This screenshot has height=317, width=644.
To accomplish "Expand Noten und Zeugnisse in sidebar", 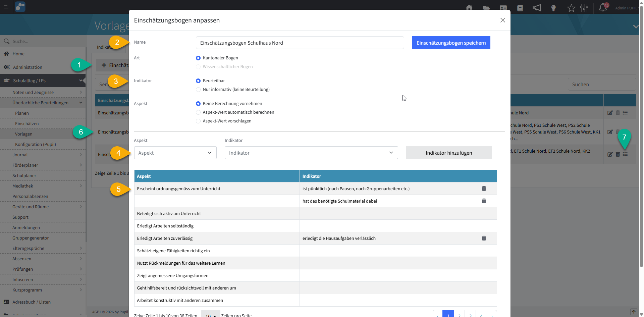I will [81, 92].
